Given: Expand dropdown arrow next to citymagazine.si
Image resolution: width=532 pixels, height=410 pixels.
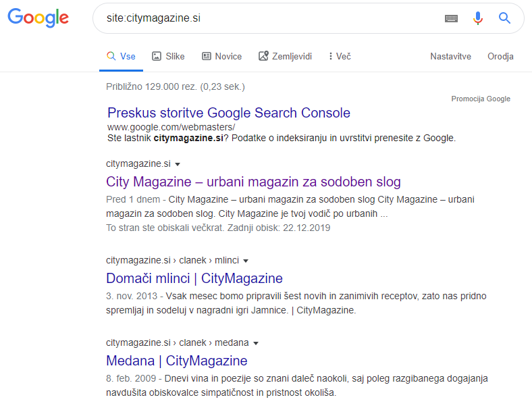Looking at the screenshot, I should [178, 164].
